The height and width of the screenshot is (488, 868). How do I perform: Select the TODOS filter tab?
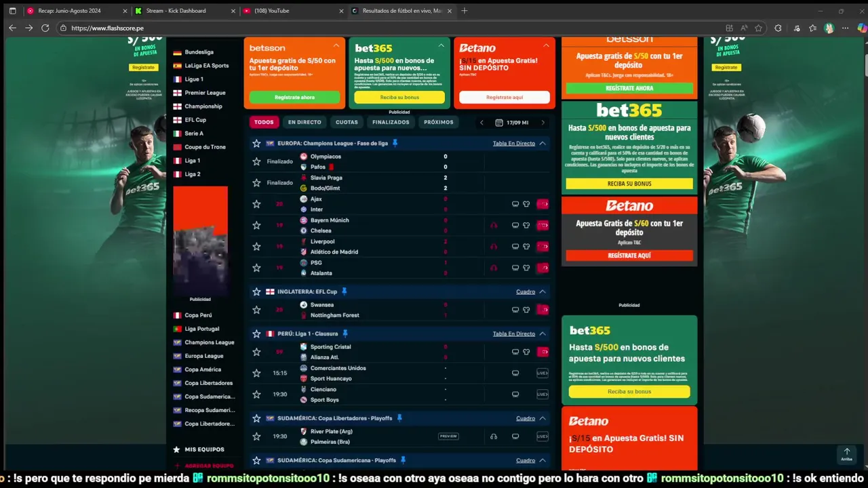click(264, 122)
